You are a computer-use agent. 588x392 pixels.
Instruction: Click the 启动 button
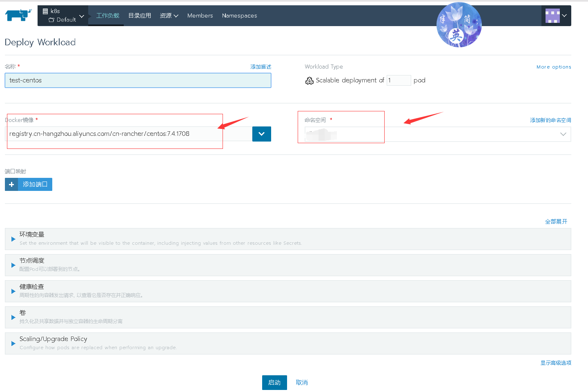click(274, 383)
